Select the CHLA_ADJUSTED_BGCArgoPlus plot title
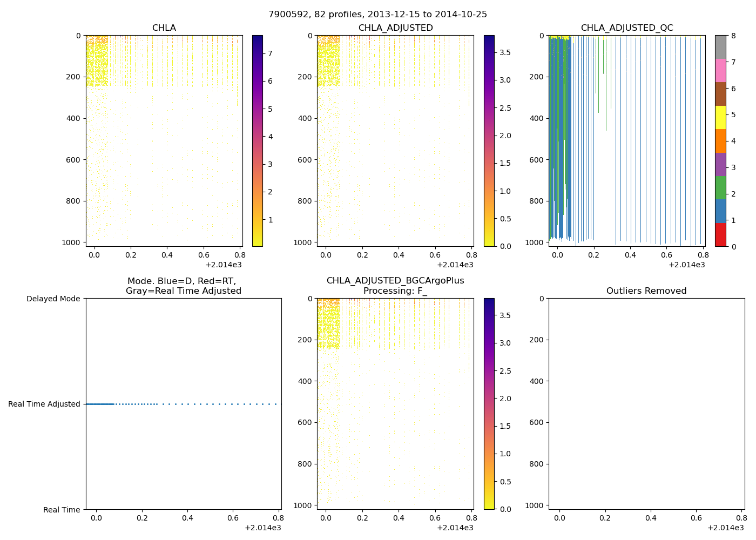 [x=395, y=281]
